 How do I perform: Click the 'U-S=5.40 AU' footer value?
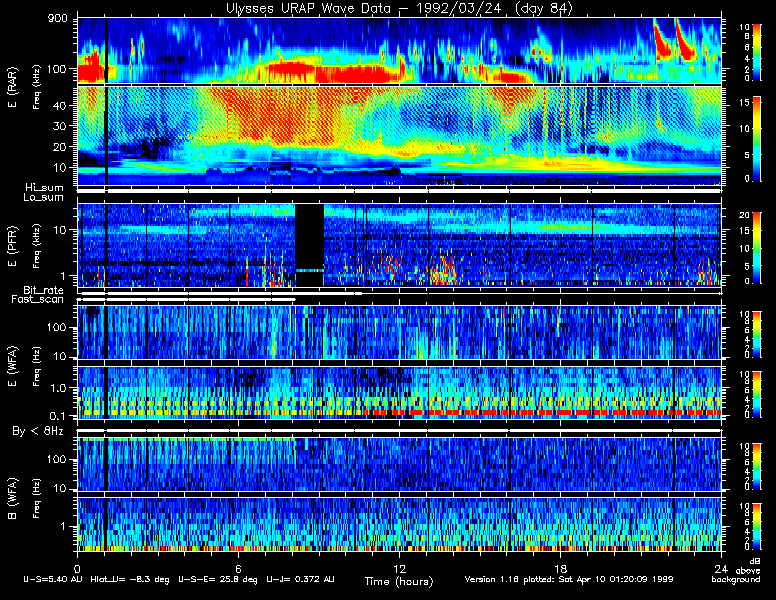53,579
